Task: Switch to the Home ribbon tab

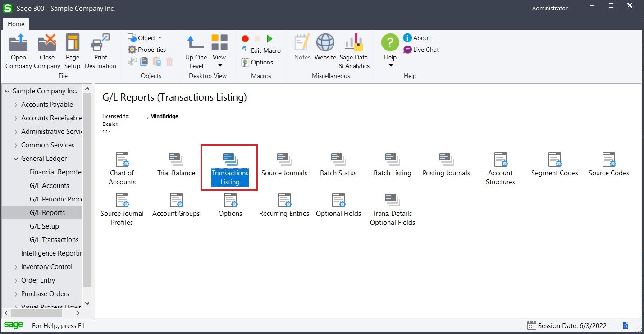Action: [16, 24]
